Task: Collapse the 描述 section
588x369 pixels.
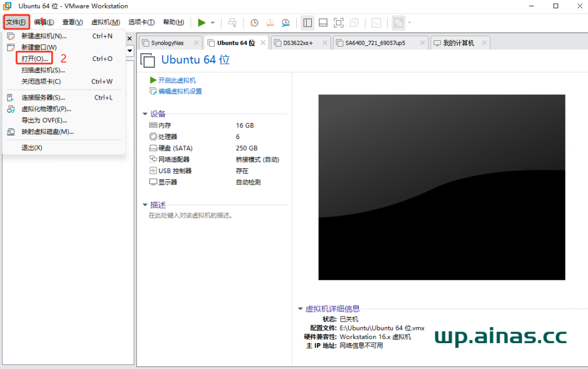Action: click(x=145, y=205)
